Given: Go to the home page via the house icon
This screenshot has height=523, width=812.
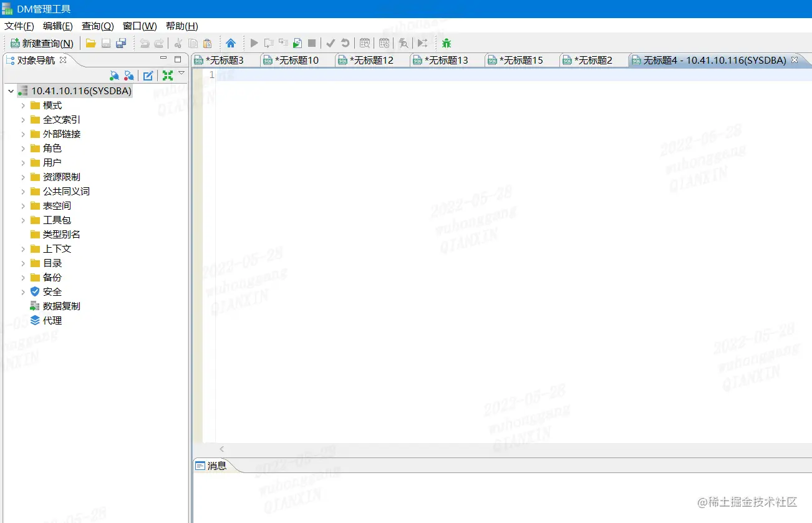Looking at the screenshot, I should click(x=231, y=43).
